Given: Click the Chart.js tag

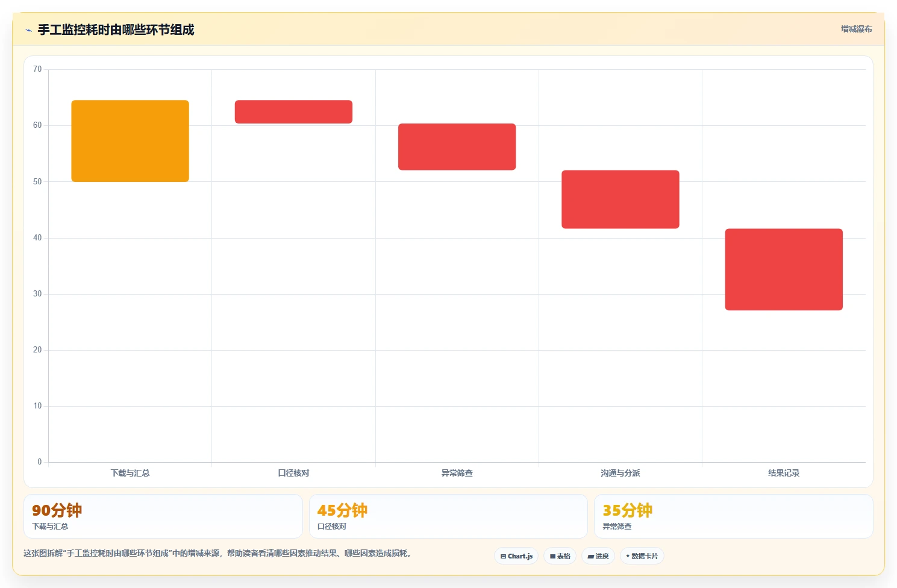Looking at the screenshot, I should point(516,556).
